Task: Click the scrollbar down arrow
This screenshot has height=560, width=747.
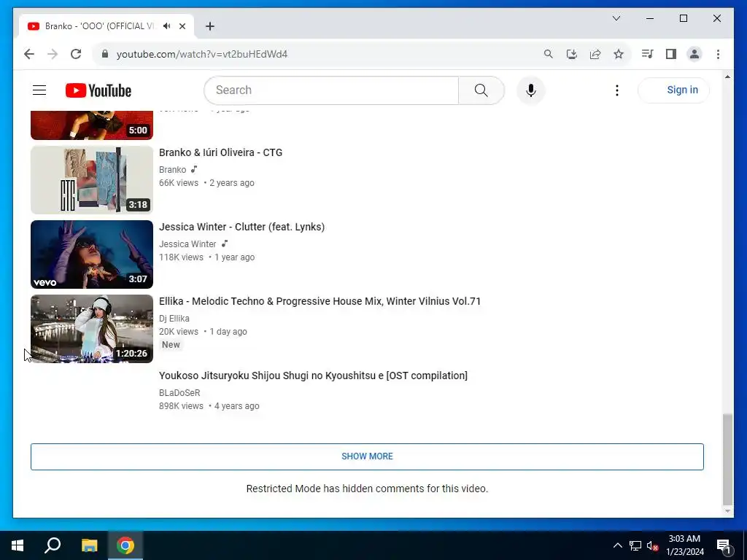Action: [x=727, y=511]
